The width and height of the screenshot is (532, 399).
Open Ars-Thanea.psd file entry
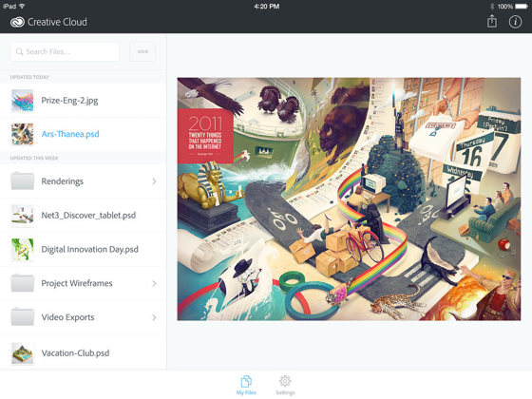84,134
